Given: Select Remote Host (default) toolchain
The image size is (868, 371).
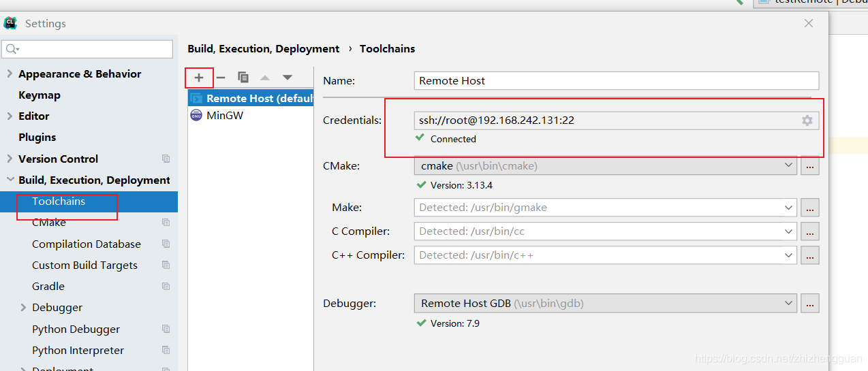Looking at the screenshot, I should tap(251, 99).
